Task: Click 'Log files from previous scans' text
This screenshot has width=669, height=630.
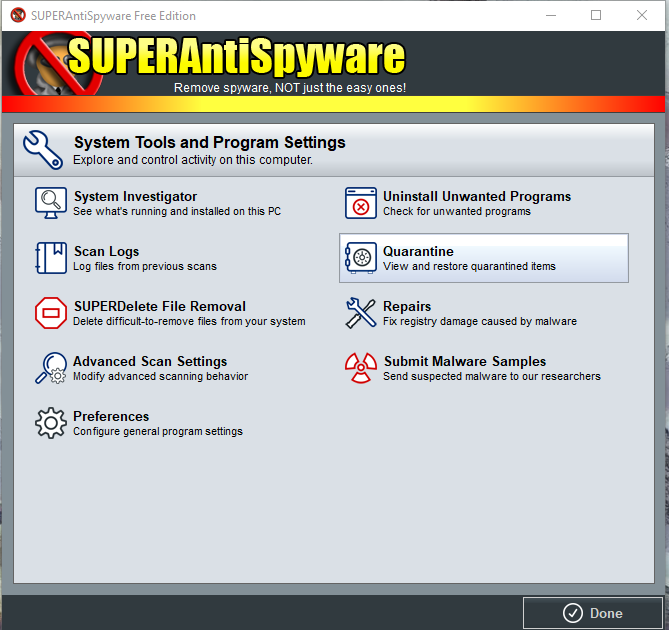Action: click(x=145, y=266)
